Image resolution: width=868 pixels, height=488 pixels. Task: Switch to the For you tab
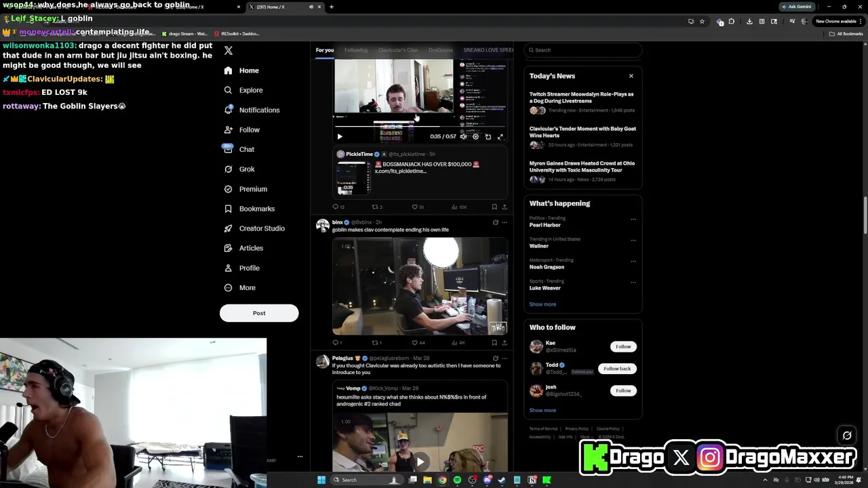(x=325, y=50)
